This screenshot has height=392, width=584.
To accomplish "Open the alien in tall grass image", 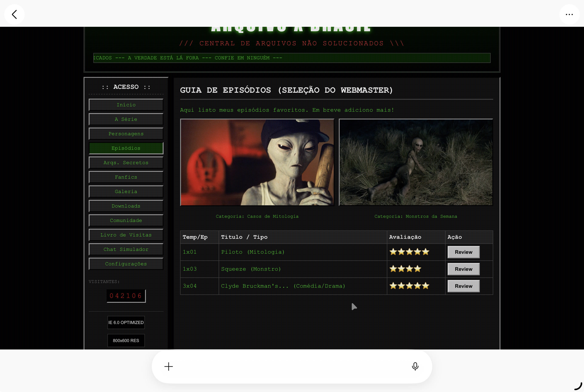I will (x=416, y=162).
